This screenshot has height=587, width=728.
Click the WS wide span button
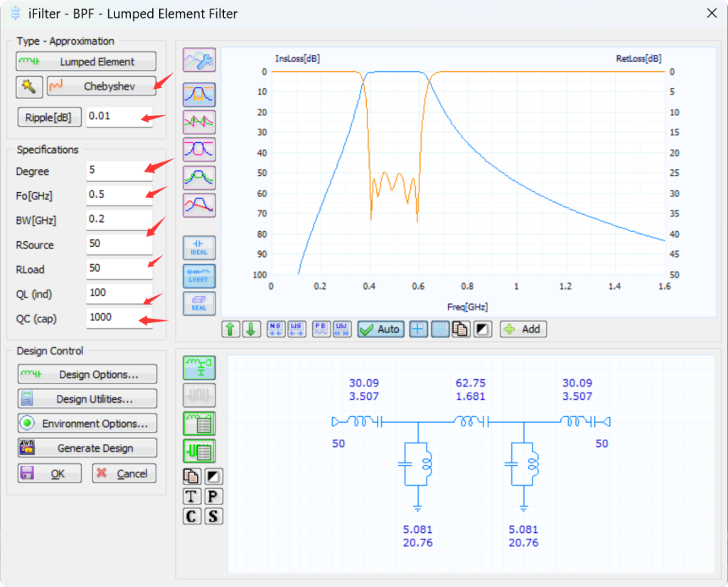[x=296, y=329]
